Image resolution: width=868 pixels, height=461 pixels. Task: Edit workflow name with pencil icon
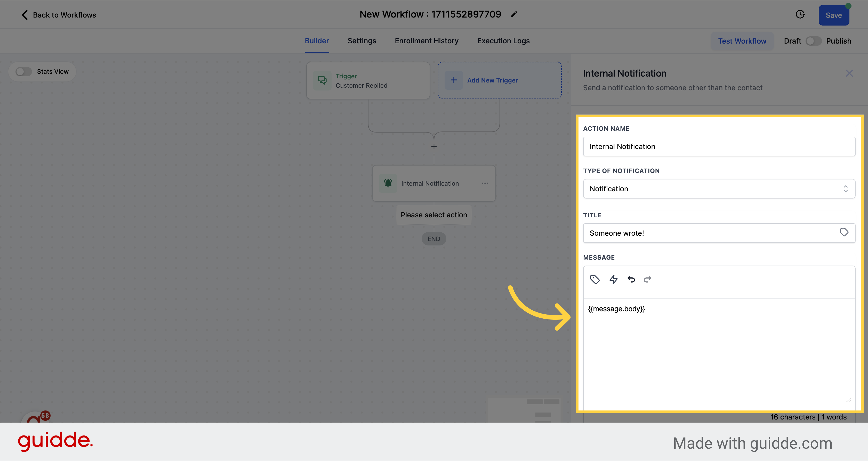[513, 14]
